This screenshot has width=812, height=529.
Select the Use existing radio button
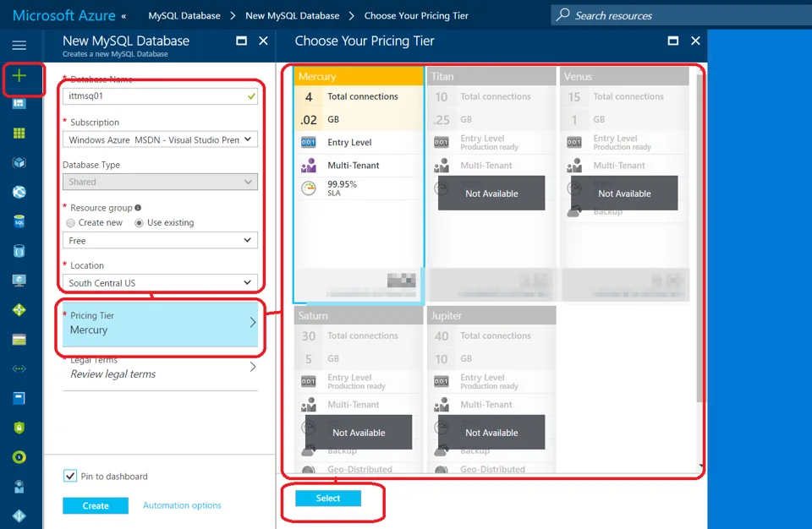[139, 222]
